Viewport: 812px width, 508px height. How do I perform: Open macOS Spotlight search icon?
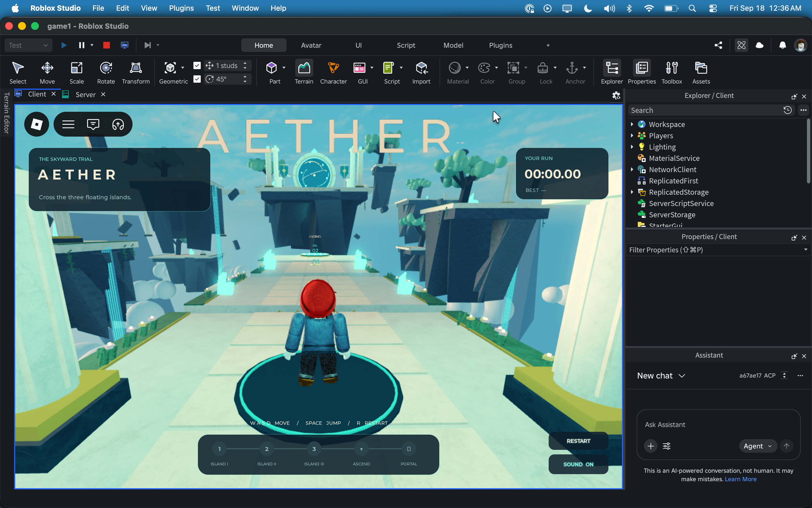[x=692, y=8]
